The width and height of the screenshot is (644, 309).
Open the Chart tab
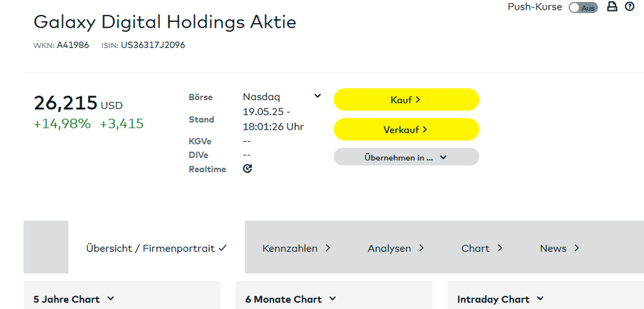[x=481, y=248]
